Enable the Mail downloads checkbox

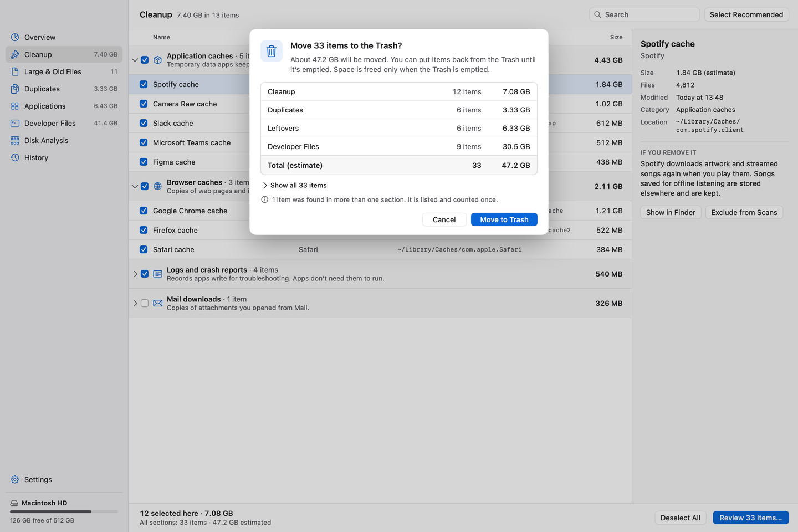click(x=145, y=303)
